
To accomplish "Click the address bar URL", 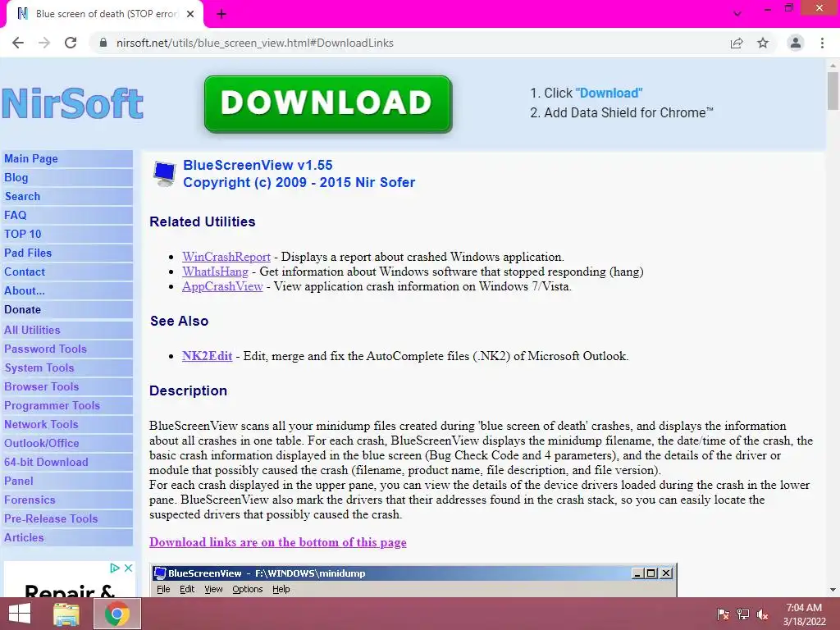I will point(255,43).
